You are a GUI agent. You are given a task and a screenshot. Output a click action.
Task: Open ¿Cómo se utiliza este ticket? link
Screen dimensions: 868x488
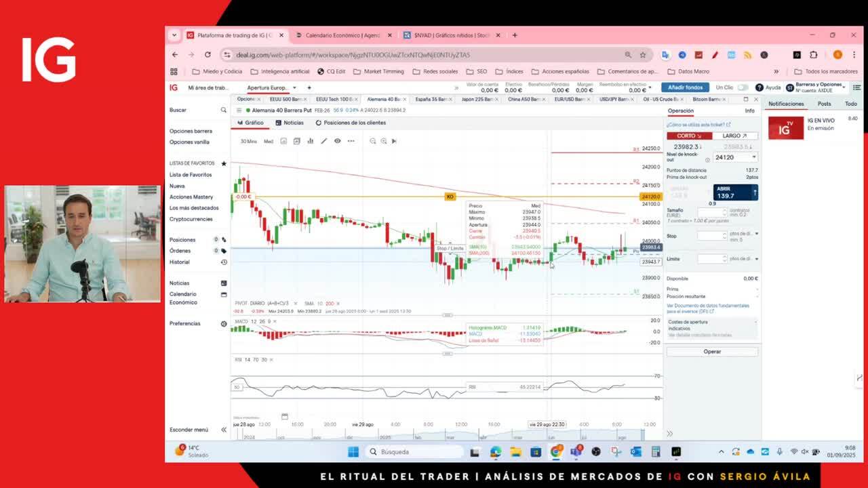(698, 125)
